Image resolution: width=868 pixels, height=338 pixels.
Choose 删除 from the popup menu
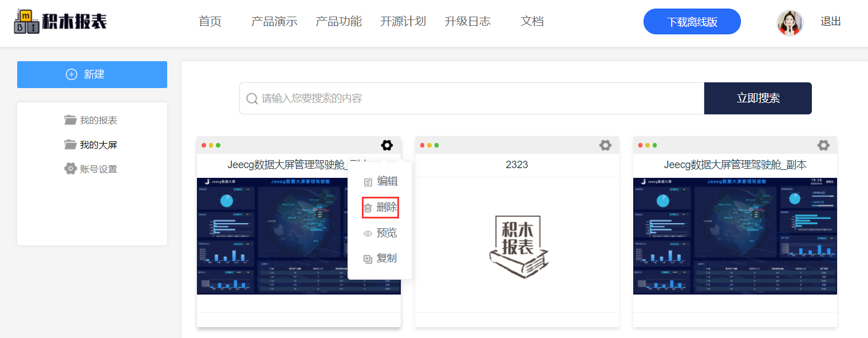380,208
